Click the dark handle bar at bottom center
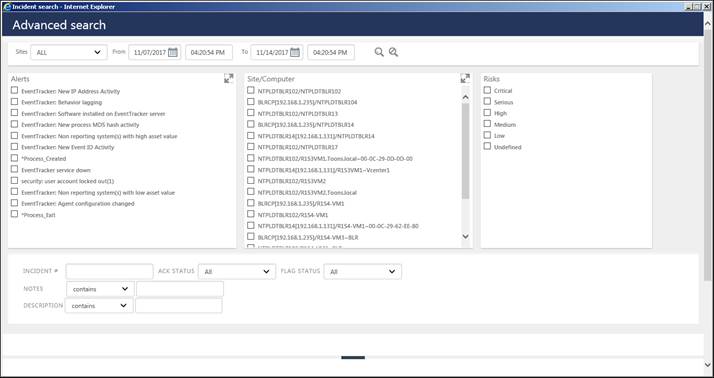Screen dimensions: 714x378 click(353, 358)
